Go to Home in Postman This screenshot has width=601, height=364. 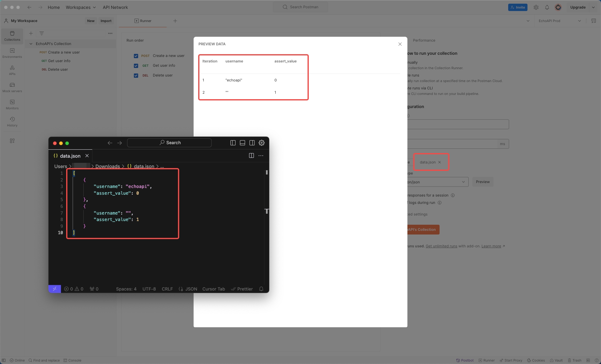pos(54,7)
